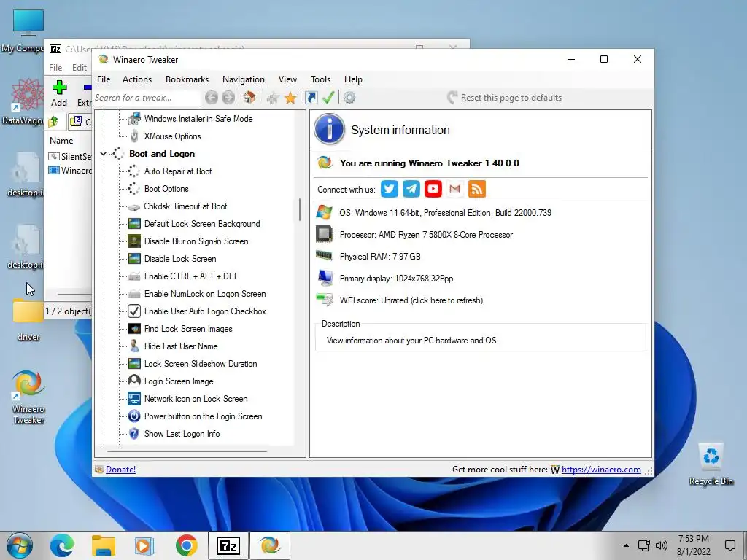Viewport: 747px width, 560px height.
Task: Select Enable User Auto Logon Checkbox tweak
Action: tap(205, 311)
